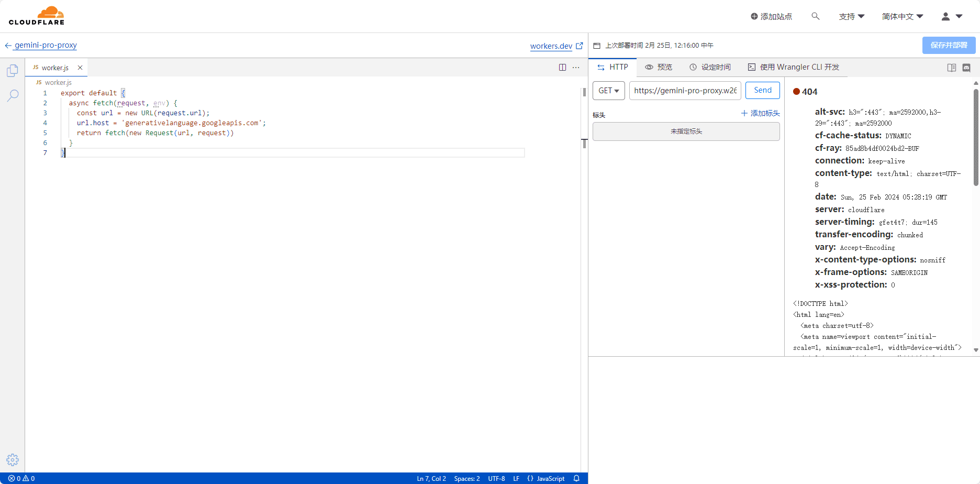Screen dimensions: 980x484
Task: Open the Explorer files icon in sidebar
Action: [13, 71]
